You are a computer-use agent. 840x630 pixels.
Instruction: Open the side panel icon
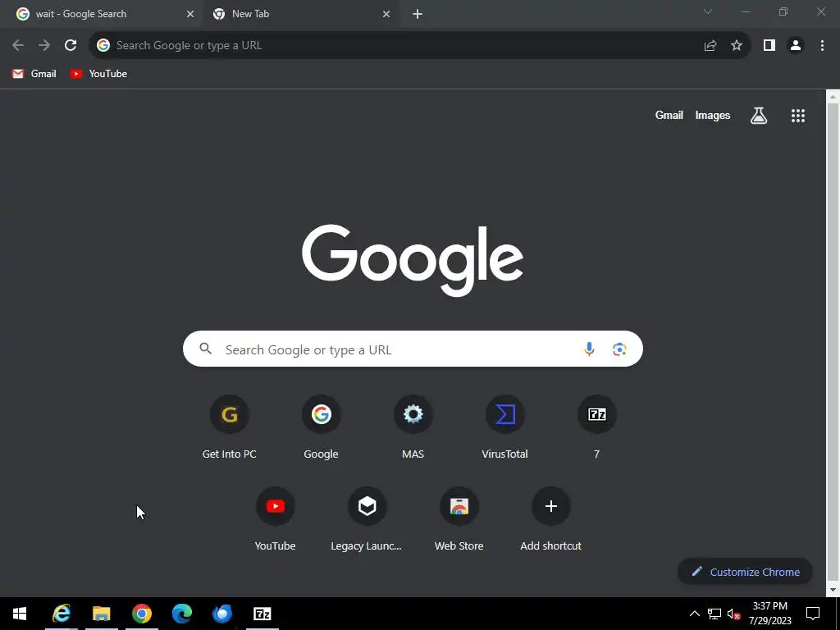(x=769, y=46)
